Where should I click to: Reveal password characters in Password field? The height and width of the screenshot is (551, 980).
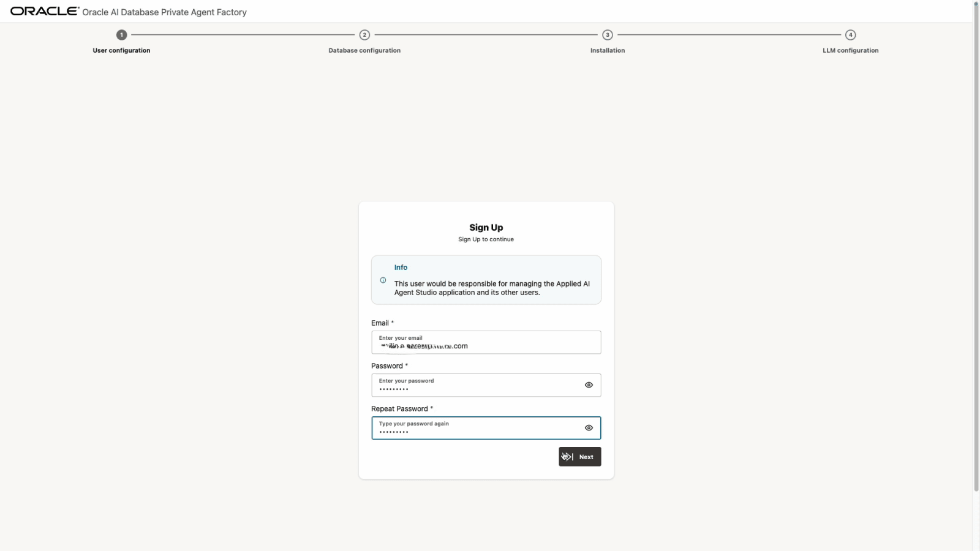click(x=589, y=384)
